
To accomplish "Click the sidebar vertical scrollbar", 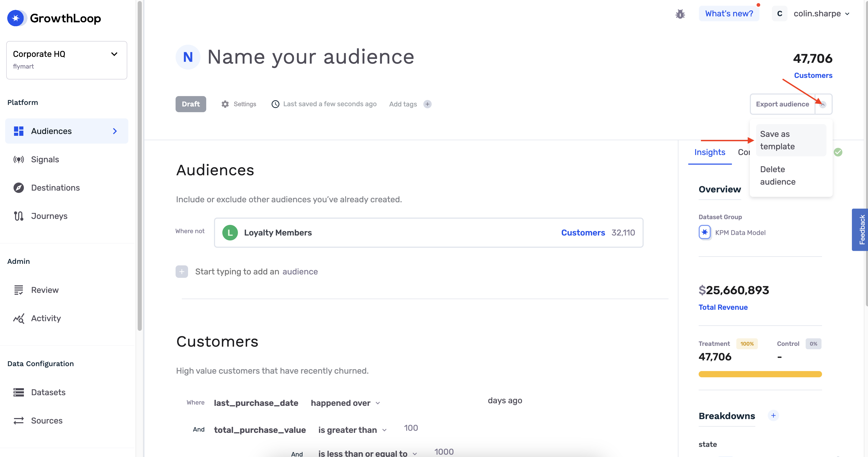I will click(139, 165).
